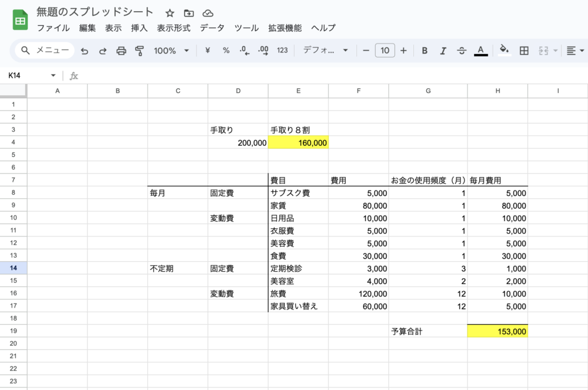This screenshot has width=588, height=390.
Task: Click the redo arrow icon
Action: [x=103, y=51]
